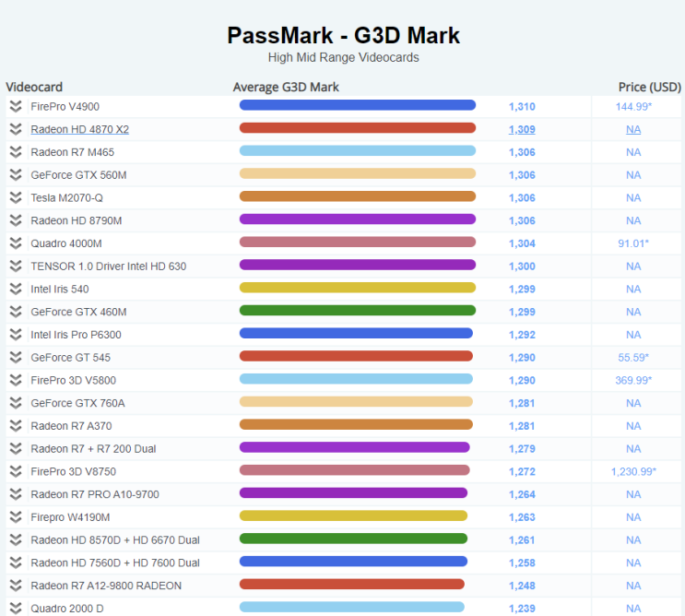Click the 1,272 score for FirePro 3D V8750

click(x=522, y=471)
